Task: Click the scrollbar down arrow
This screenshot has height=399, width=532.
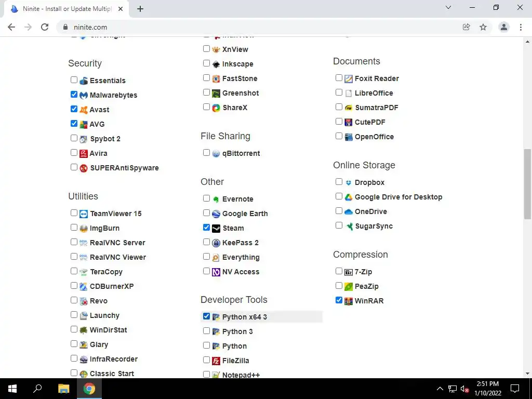Action: coord(527,374)
